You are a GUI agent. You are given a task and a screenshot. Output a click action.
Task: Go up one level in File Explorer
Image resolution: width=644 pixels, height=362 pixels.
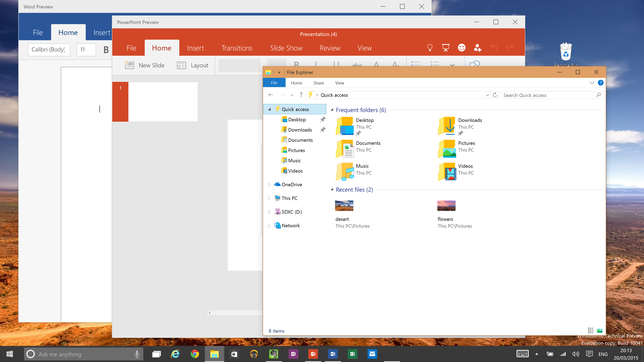point(301,95)
